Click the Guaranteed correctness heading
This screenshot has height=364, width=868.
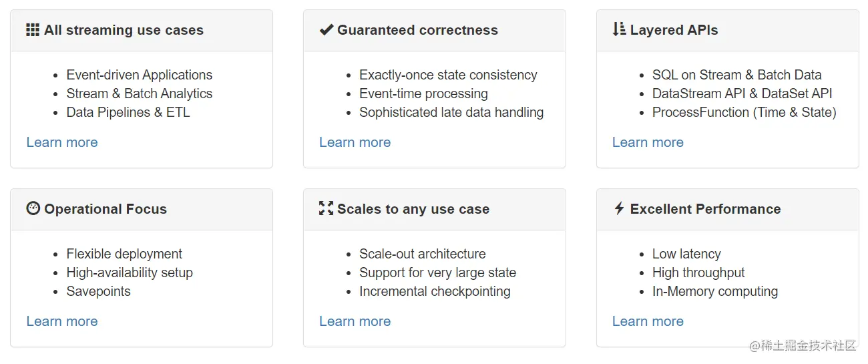(x=417, y=30)
